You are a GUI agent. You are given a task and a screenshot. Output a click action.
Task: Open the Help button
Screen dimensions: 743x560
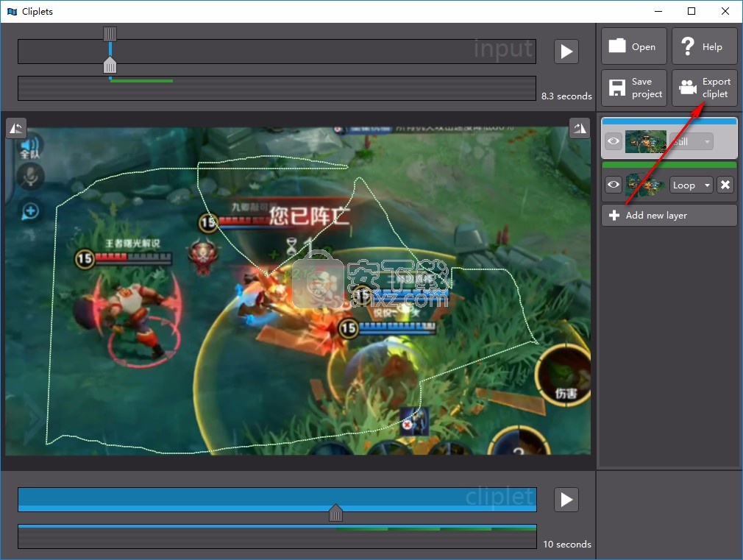coord(704,46)
